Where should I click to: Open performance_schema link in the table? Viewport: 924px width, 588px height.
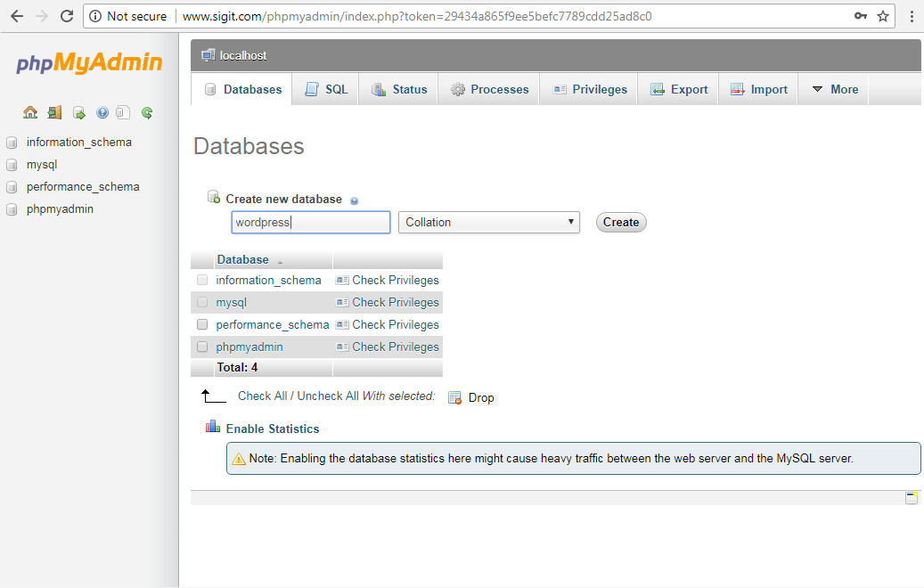[273, 325]
